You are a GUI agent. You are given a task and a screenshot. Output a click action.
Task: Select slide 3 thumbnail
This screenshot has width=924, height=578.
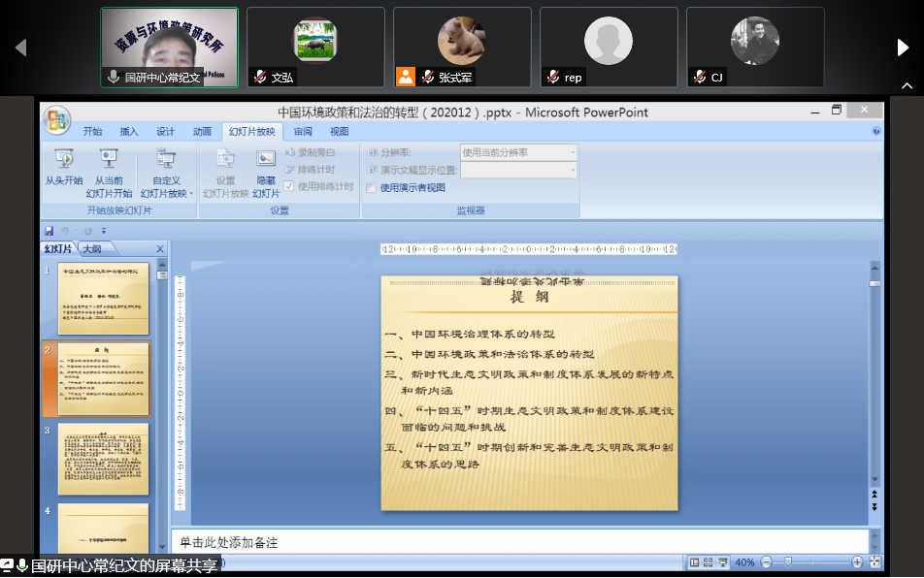[x=103, y=453]
